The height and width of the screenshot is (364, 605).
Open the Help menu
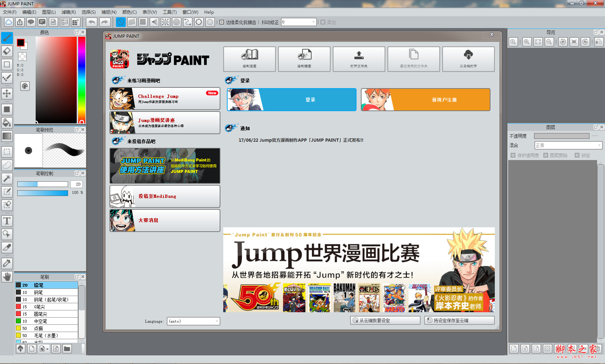pos(209,12)
